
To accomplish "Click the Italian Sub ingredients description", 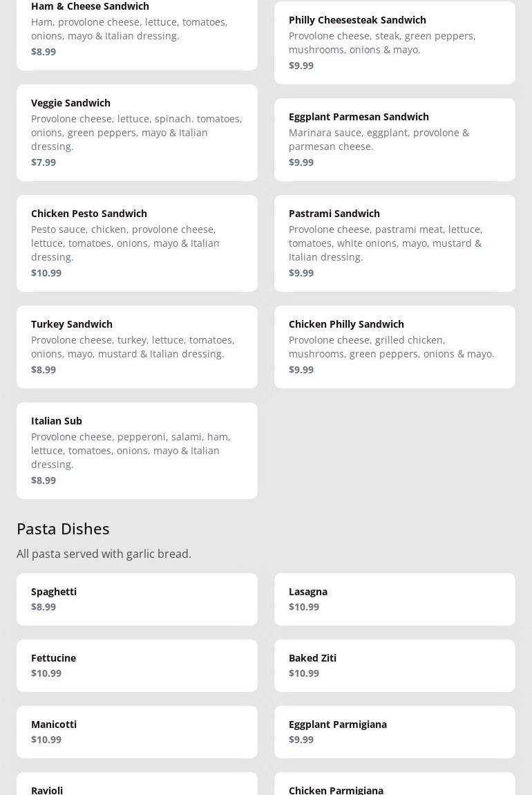I will click(x=131, y=451).
